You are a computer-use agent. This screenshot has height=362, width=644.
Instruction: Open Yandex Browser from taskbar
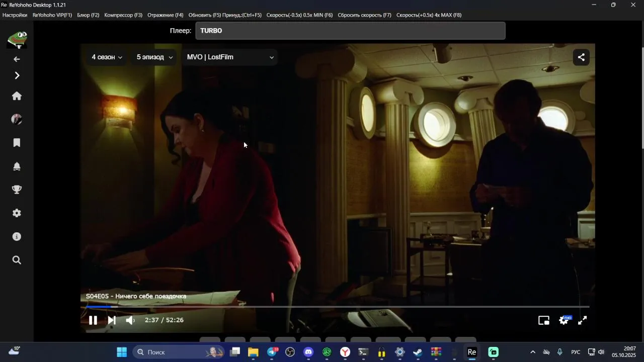(345, 352)
